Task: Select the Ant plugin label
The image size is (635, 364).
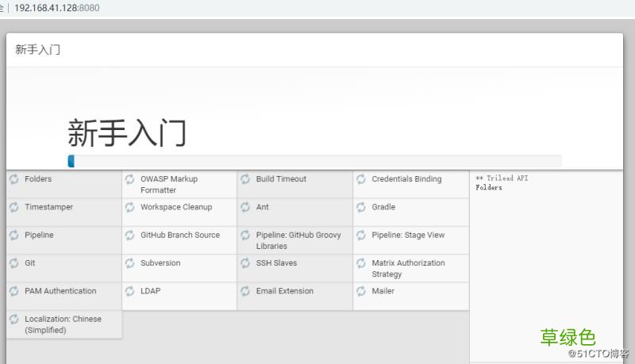Action: [263, 207]
